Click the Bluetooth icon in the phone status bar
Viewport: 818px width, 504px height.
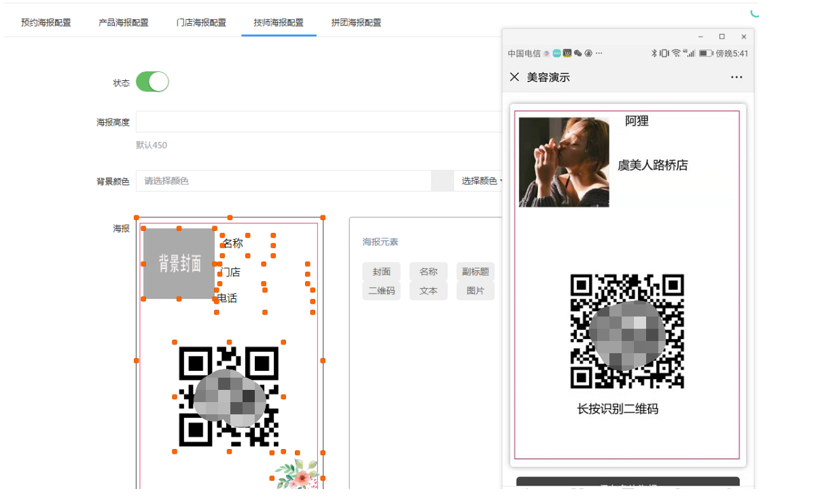(654, 54)
